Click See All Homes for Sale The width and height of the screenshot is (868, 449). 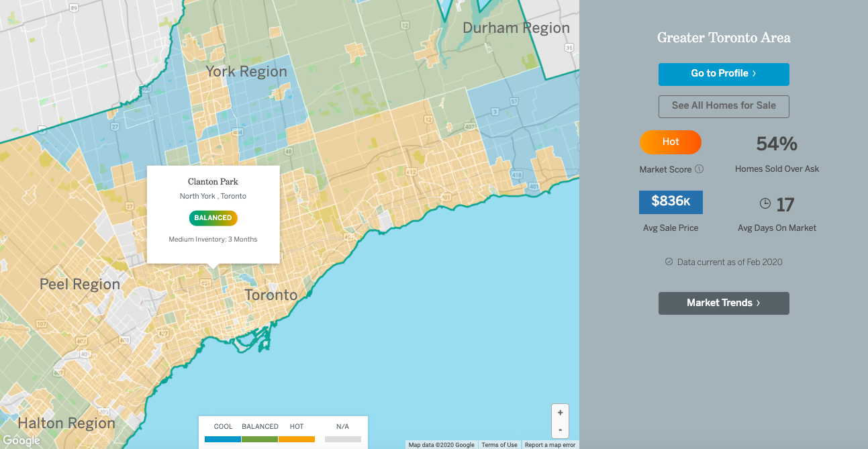pos(724,106)
